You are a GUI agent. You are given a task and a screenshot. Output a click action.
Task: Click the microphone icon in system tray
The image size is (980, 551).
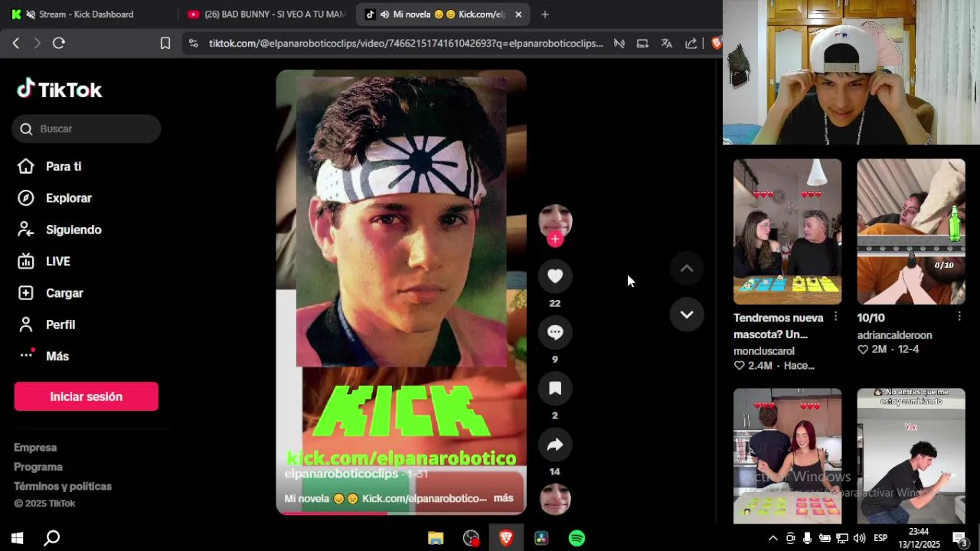[807, 538]
